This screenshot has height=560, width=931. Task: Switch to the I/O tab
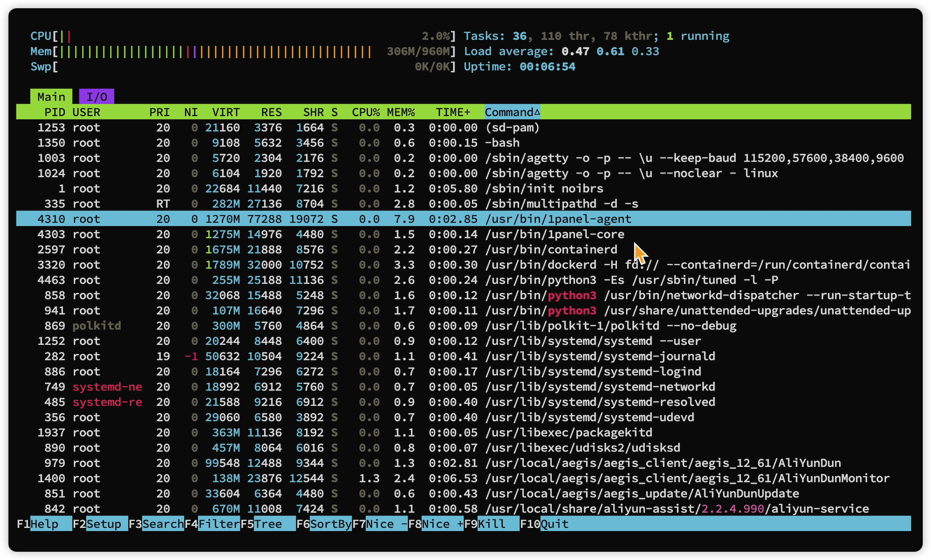coord(96,97)
